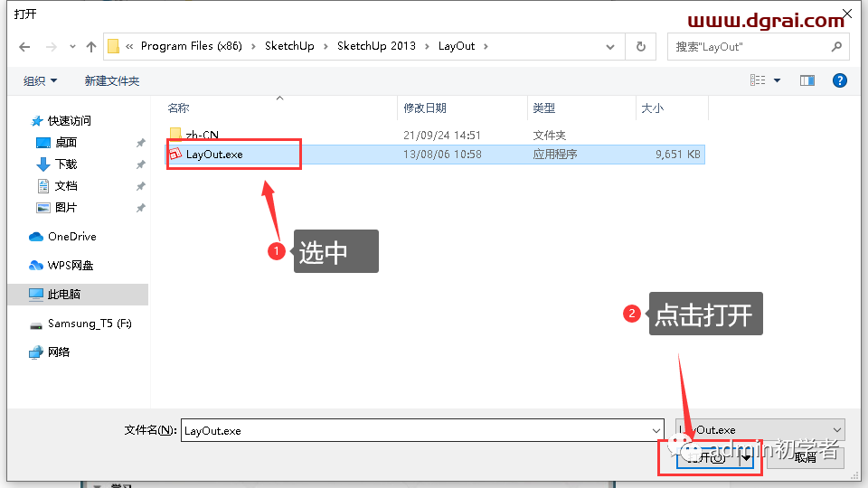Open 图片 in quick access
The width and height of the screenshot is (868, 488).
click(66, 208)
